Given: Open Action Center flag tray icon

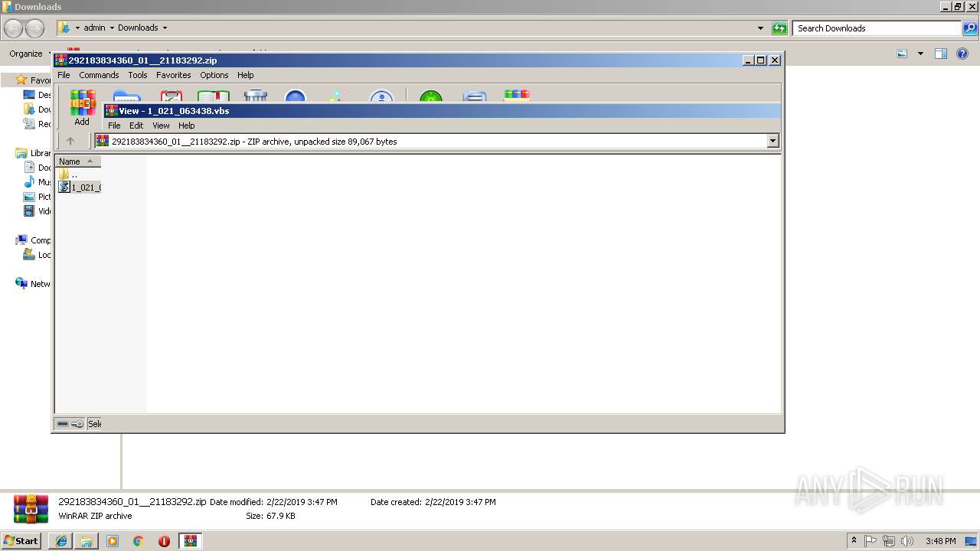Looking at the screenshot, I should pos(871,541).
